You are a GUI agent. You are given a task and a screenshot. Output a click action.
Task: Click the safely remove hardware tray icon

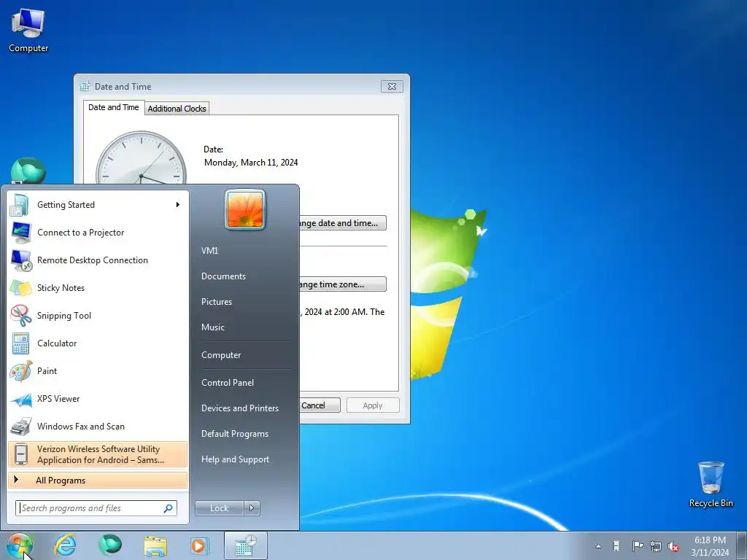[616, 546]
